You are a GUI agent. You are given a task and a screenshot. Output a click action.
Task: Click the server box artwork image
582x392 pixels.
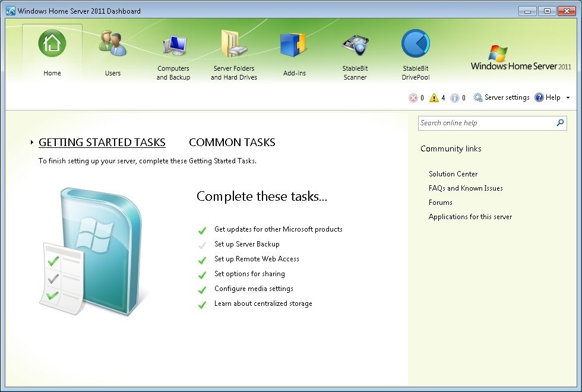91,251
